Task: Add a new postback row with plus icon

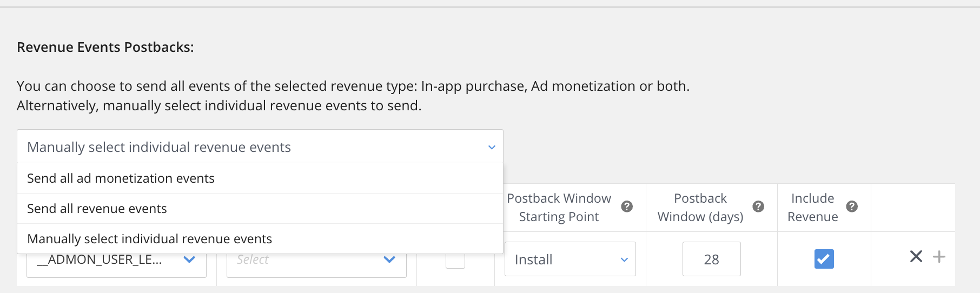Action: [939, 256]
